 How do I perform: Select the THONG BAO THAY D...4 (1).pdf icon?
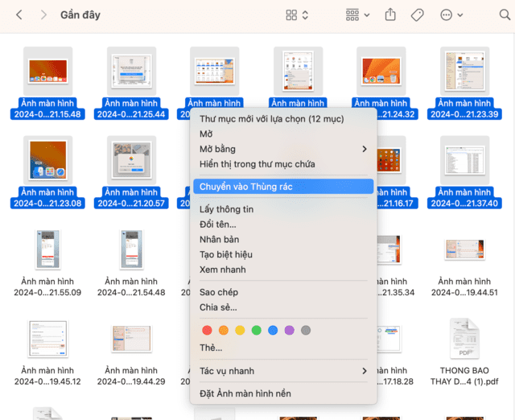(x=465, y=339)
